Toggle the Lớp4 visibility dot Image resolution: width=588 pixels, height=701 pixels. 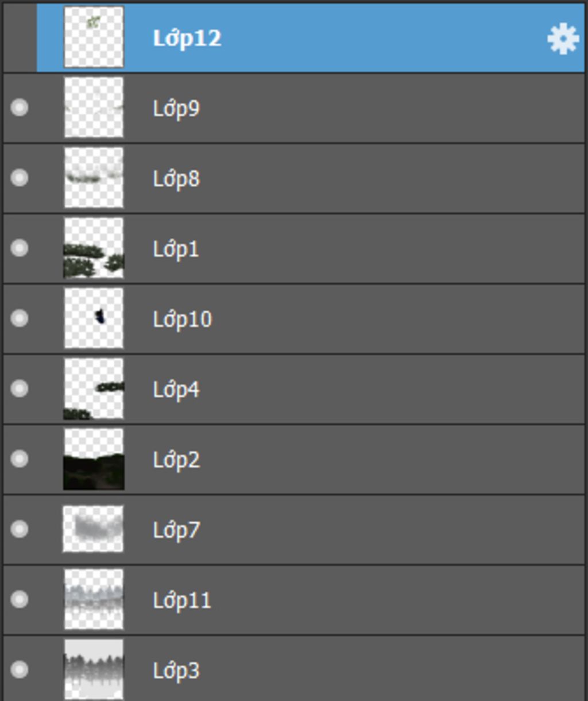tap(20, 388)
